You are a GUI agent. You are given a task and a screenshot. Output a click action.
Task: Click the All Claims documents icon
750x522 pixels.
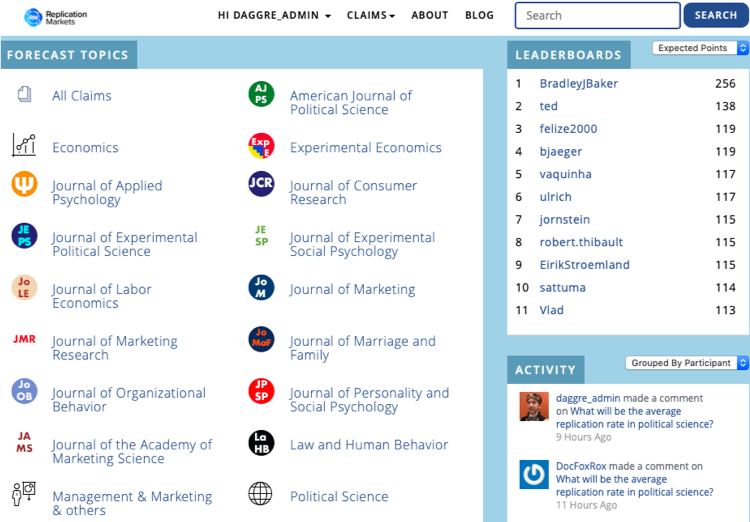pos(24,94)
